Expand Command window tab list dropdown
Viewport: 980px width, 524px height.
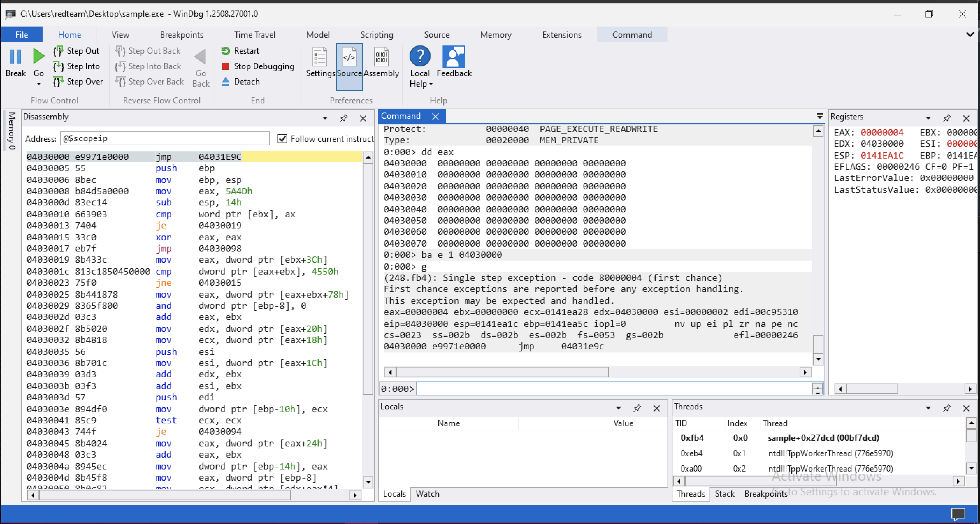(x=820, y=116)
